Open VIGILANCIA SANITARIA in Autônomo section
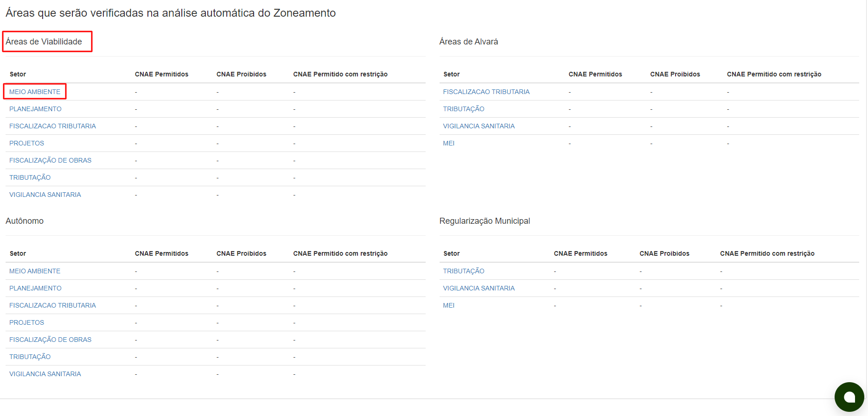 (45, 374)
